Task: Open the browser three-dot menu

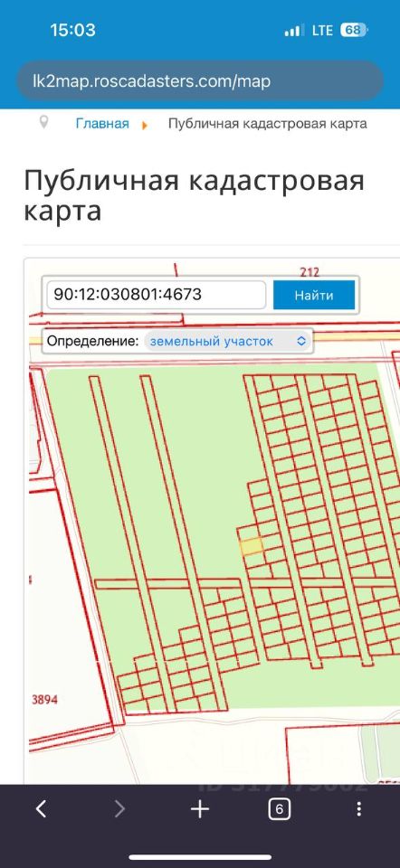Action: [359, 809]
